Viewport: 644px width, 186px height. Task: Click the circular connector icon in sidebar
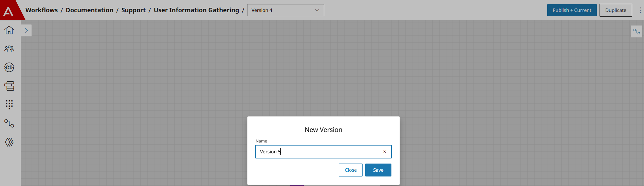click(9, 67)
